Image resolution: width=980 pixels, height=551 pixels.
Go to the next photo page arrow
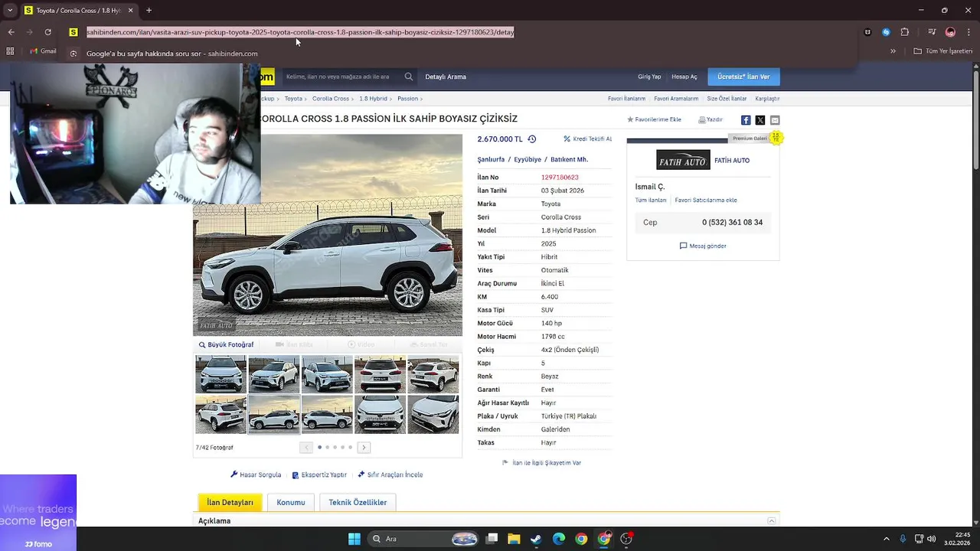364,447
